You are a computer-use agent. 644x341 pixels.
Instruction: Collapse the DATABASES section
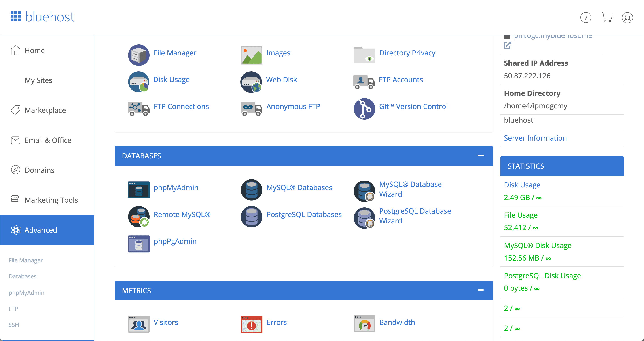coord(481,155)
